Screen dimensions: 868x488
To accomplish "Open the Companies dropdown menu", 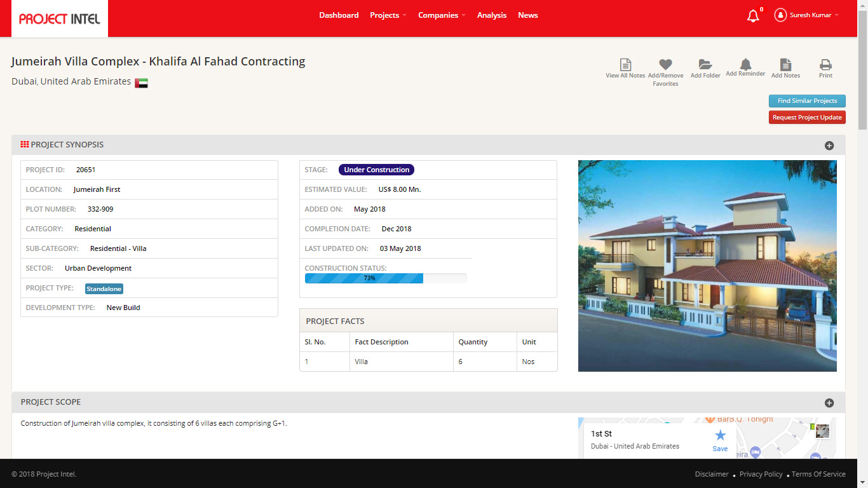I will point(442,15).
